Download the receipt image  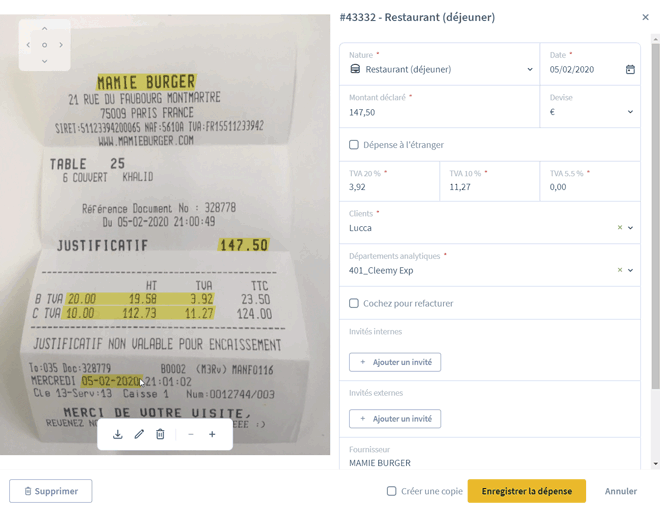coord(118,434)
